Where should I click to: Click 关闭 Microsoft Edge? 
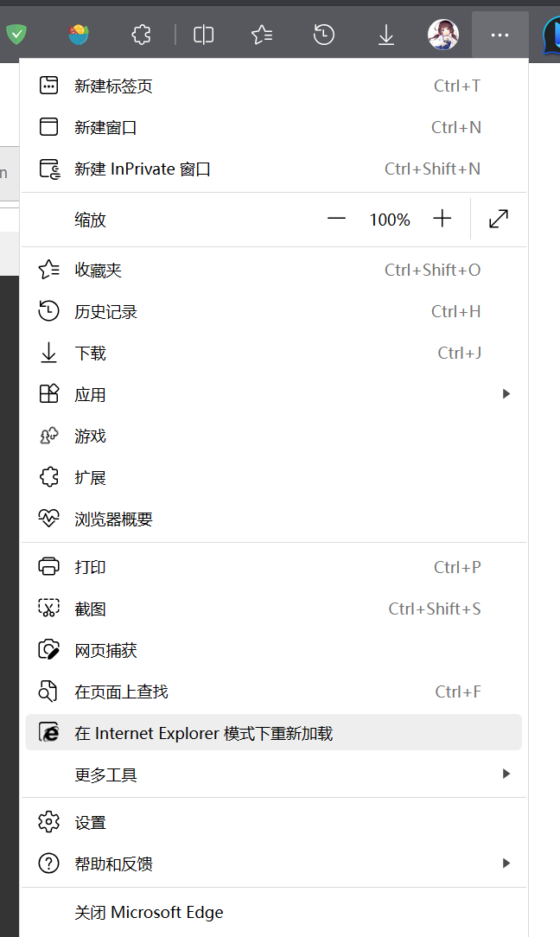274,912
